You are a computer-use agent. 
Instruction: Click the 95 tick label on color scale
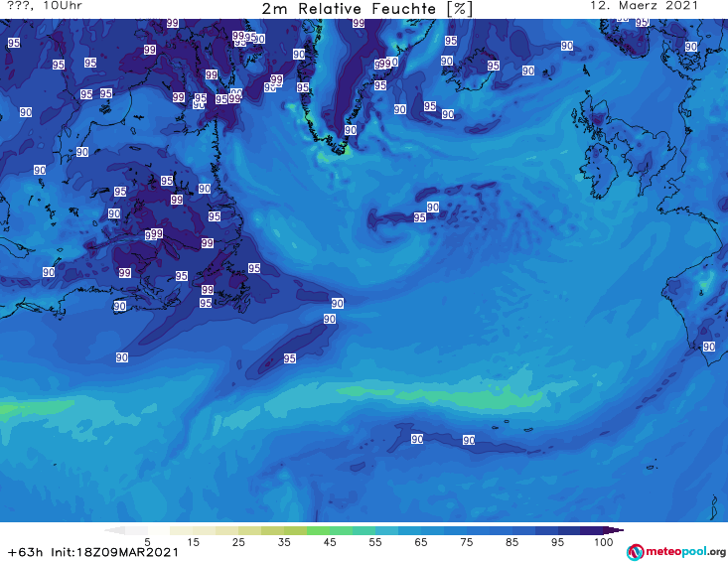tap(557, 542)
